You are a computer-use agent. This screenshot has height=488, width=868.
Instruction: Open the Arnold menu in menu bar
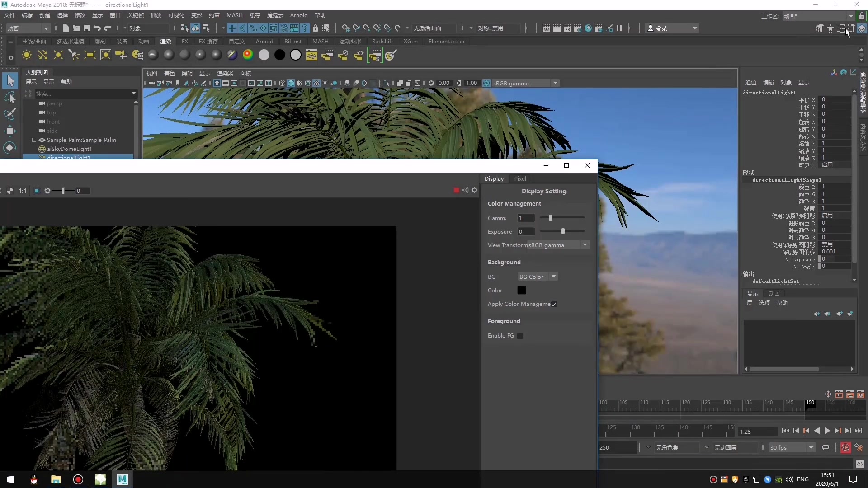tap(298, 15)
